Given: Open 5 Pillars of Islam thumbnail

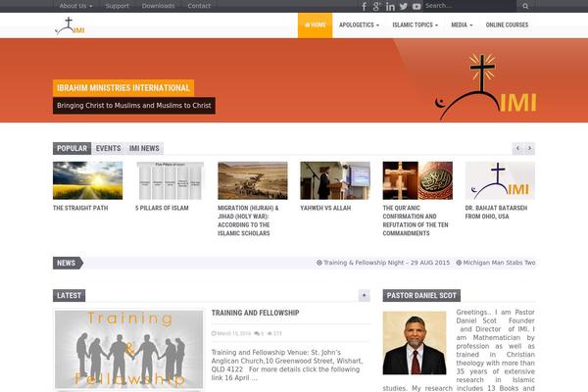Looking at the screenshot, I should tap(171, 180).
